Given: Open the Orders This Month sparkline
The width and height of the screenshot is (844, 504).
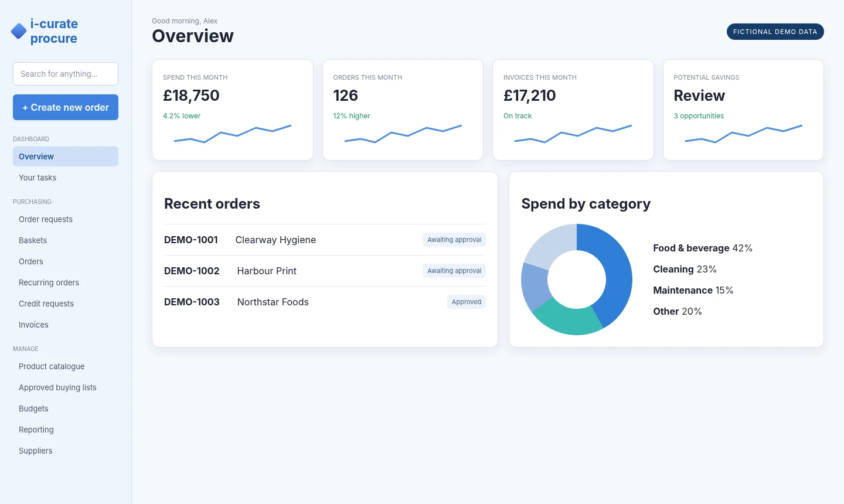Looking at the screenshot, I should click(x=403, y=134).
